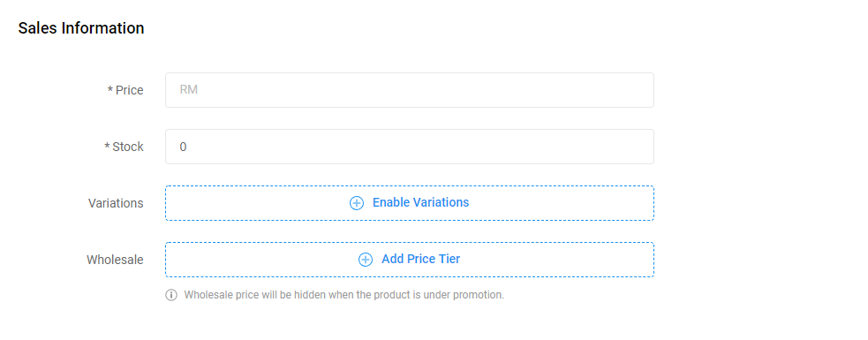Screen dimensions: 868x340
Task: Click the required asterisk beside Stock
Action: point(107,147)
